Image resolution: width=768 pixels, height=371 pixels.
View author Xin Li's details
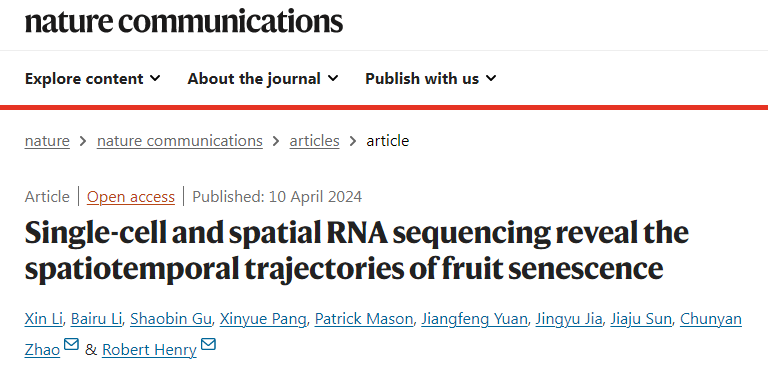click(x=44, y=320)
